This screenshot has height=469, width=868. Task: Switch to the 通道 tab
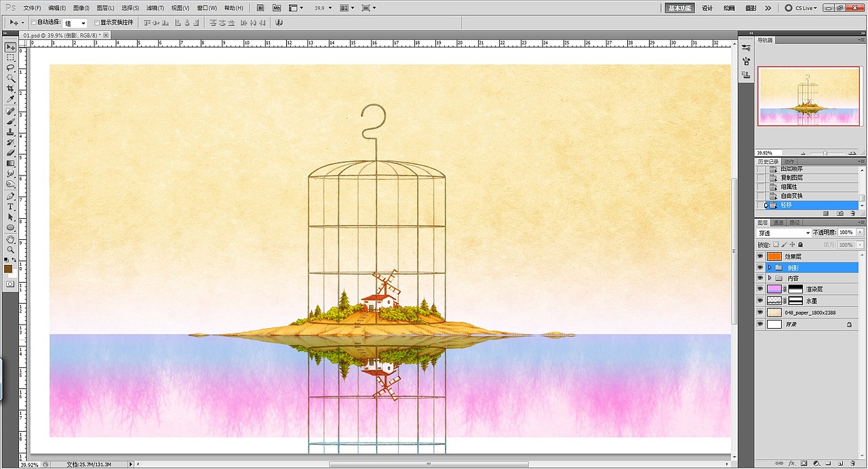778,222
